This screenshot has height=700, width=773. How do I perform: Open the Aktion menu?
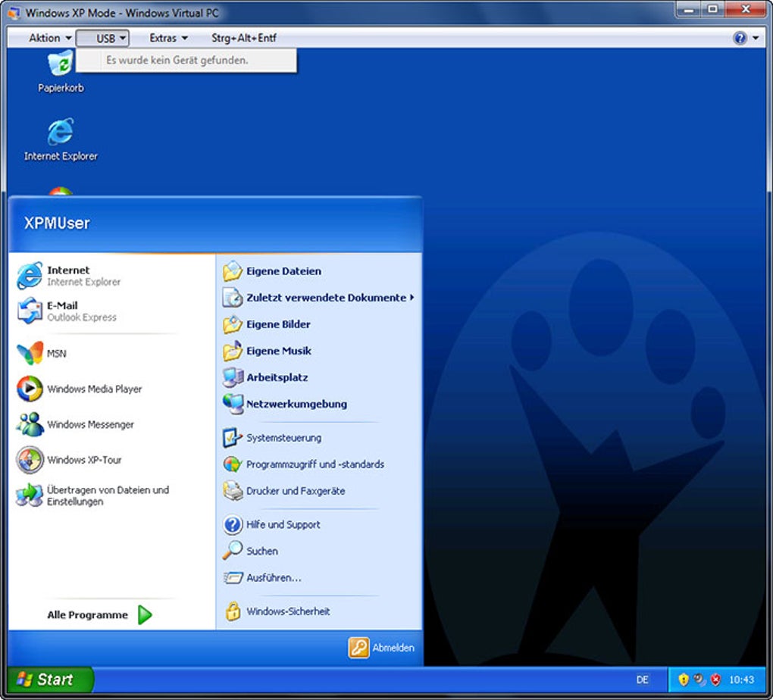(44, 38)
